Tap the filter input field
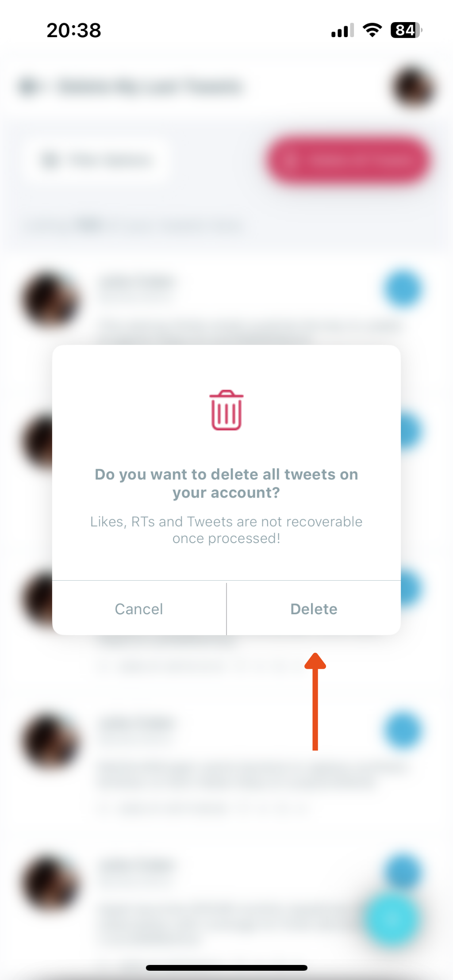 [x=96, y=160]
